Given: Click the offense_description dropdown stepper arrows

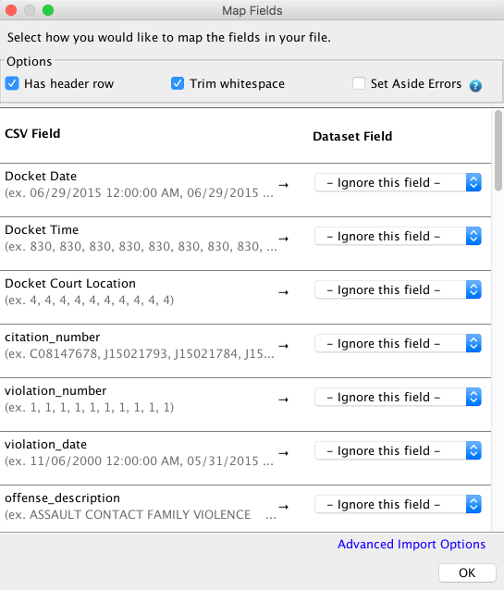Looking at the screenshot, I should (x=474, y=504).
